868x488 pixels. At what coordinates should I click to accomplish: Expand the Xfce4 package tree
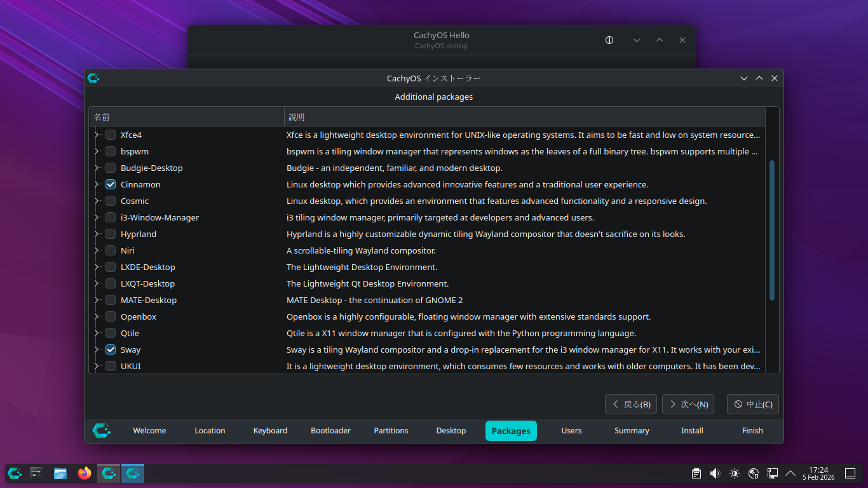click(x=97, y=135)
